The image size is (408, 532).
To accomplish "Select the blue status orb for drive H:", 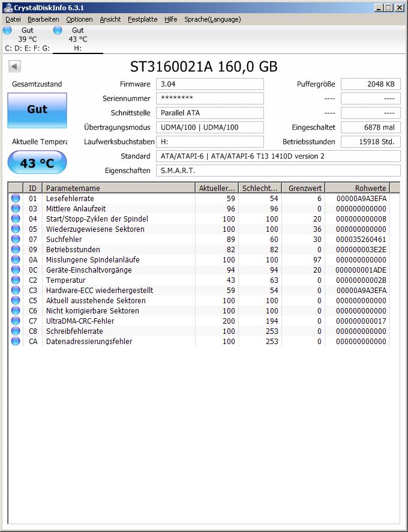I will coord(58,30).
